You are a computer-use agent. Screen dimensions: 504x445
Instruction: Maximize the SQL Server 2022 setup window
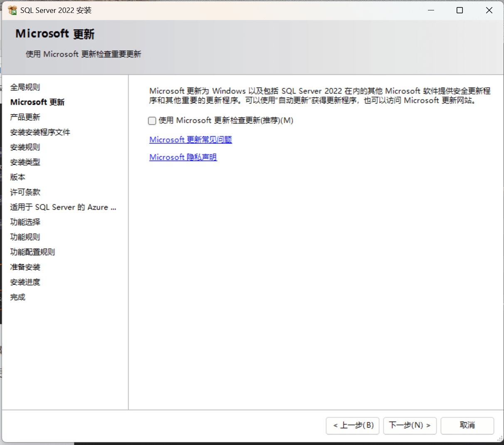[x=460, y=10]
